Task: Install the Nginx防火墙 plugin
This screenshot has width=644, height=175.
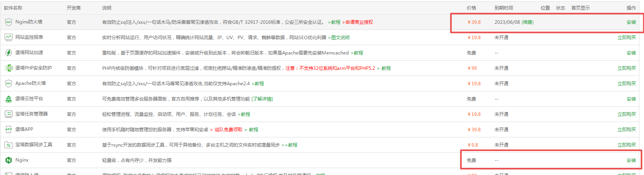Action: [x=631, y=22]
